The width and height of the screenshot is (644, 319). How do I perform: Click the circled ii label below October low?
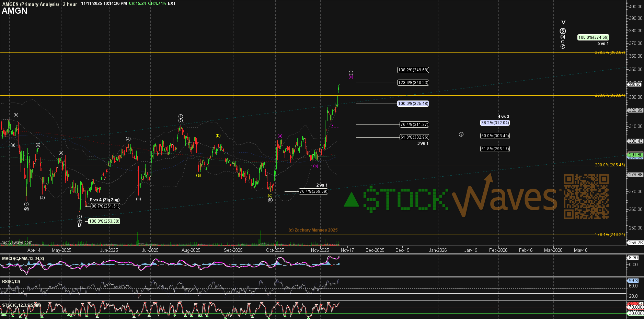(x=270, y=200)
